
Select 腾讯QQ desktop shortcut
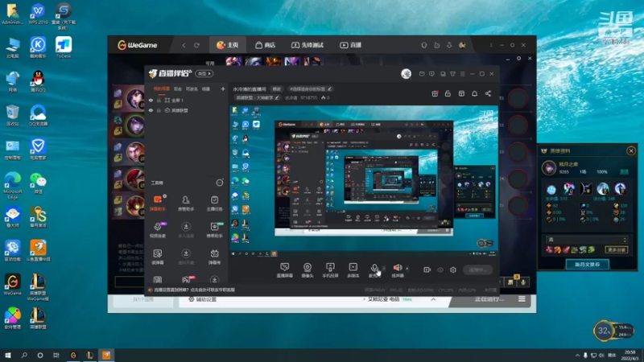[x=38, y=81]
